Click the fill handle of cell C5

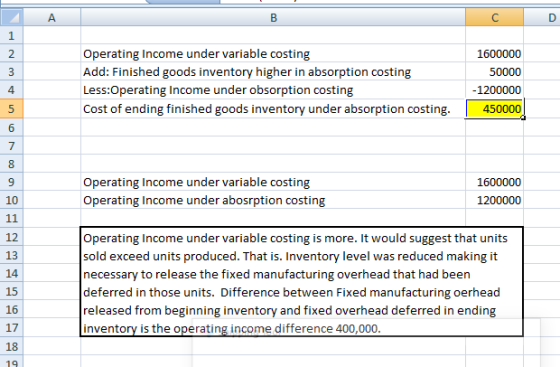[x=523, y=118]
